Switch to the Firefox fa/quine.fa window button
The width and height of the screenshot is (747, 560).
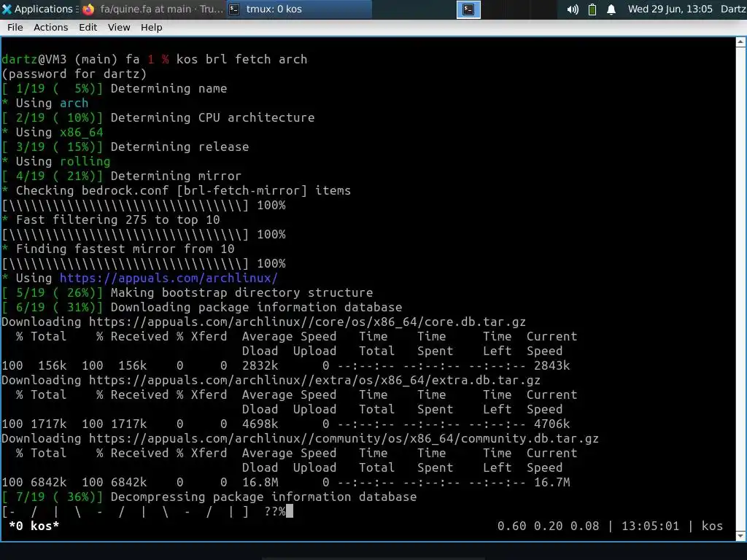pos(152,9)
